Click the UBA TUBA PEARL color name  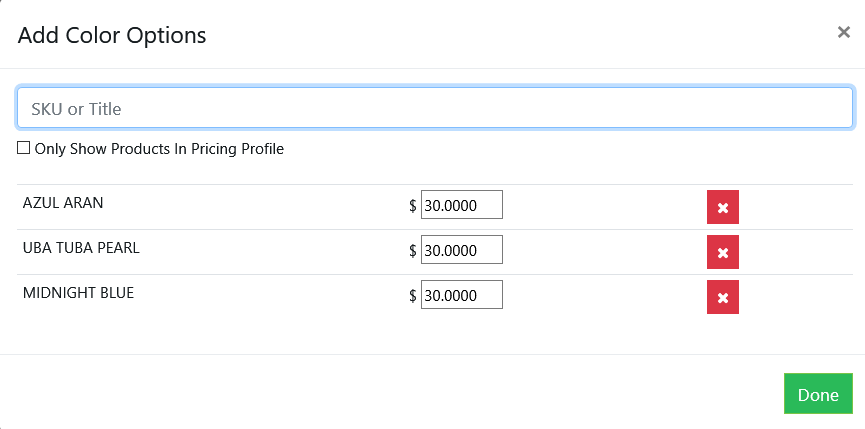81,248
